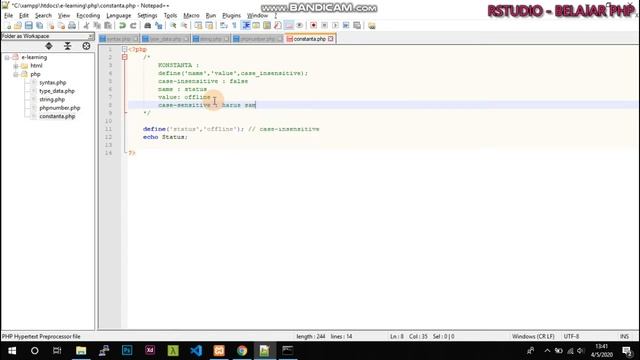640x360 pixels.
Task: Expand the html folder node
Action: click(16, 66)
